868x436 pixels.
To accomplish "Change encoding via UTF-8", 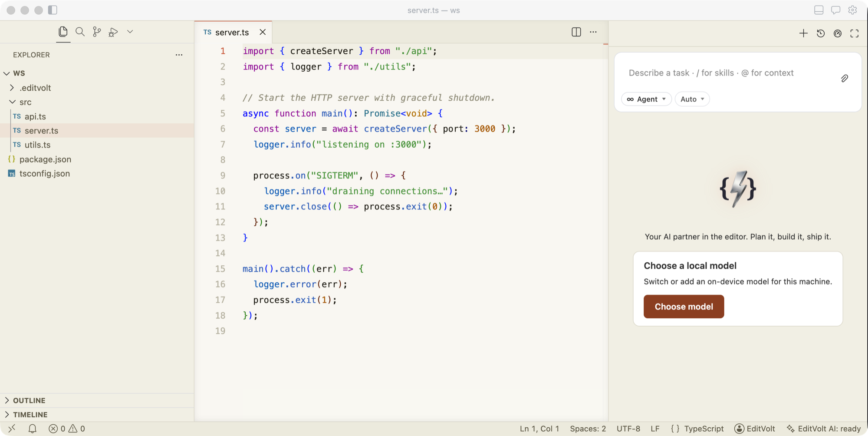I will 628,429.
